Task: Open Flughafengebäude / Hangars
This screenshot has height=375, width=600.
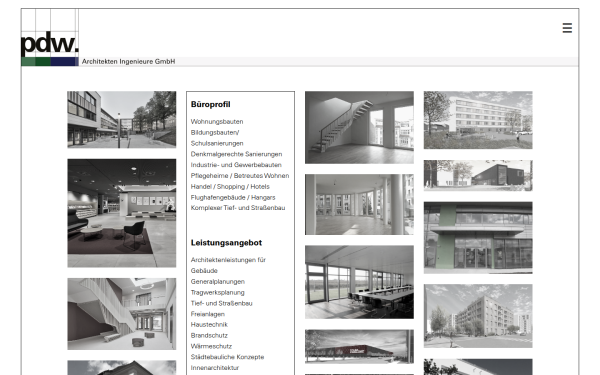Action: pos(233,197)
